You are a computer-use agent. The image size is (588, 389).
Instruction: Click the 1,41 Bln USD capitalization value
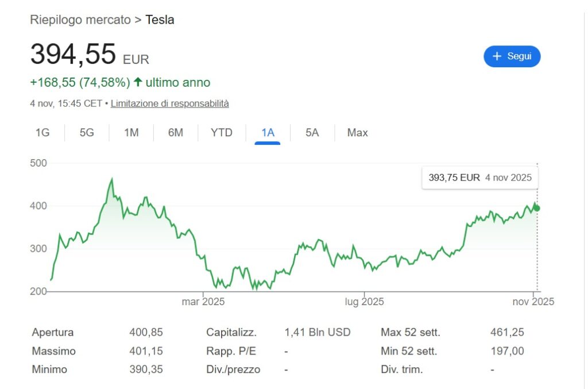(317, 332)
